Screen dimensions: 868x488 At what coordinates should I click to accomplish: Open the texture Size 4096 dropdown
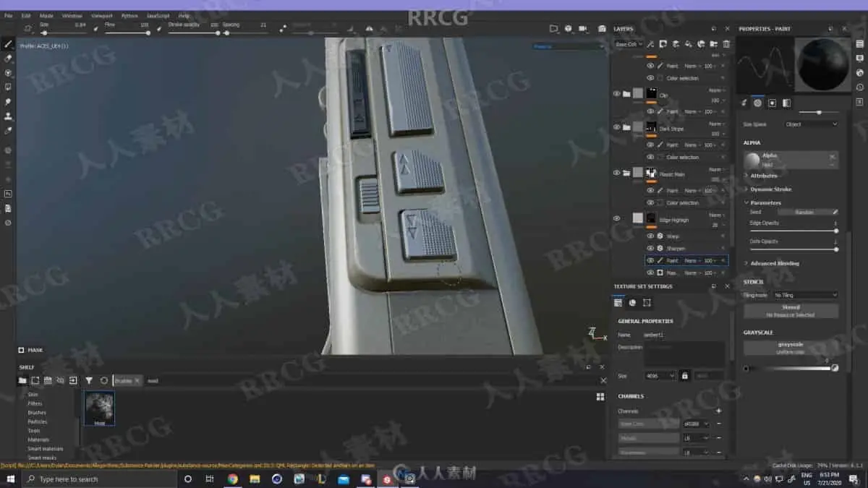click(660, 376)
